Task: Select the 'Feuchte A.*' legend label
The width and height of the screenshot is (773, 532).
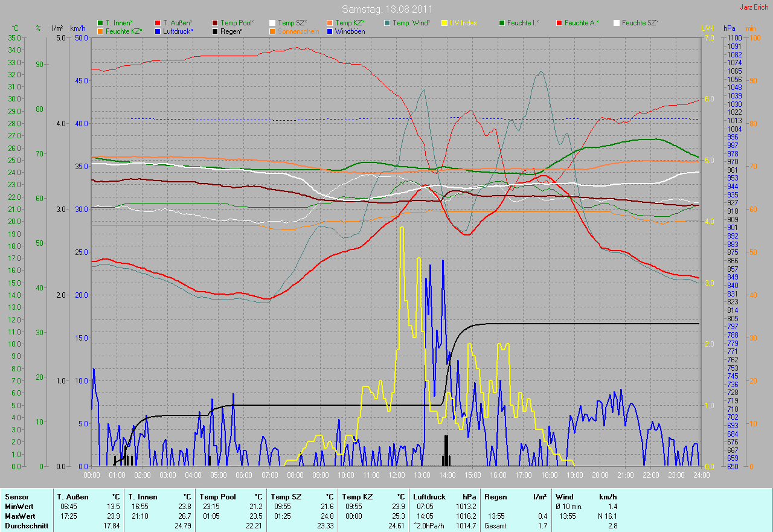Action: click(582, 23)
